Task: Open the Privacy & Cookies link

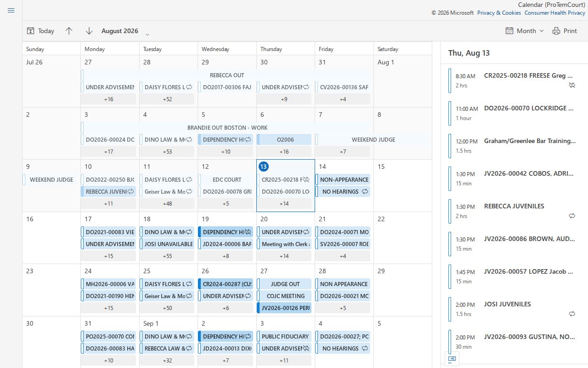Action: pyautogui.click(x=499, y=13)
